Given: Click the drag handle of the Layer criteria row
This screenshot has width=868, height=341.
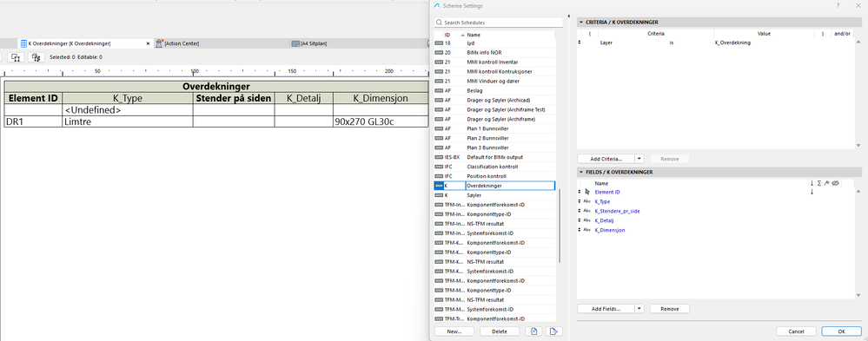Looking at the screenshot, I should [x=580, y=42].
